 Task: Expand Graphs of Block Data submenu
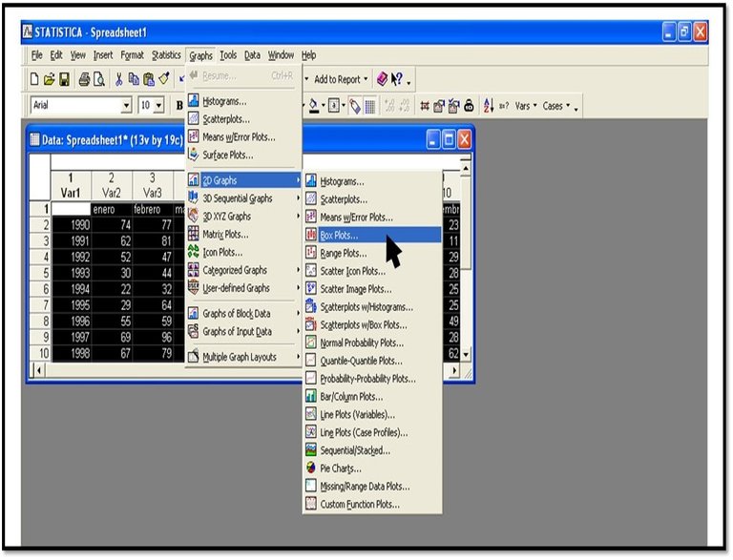tap(243, 313)
